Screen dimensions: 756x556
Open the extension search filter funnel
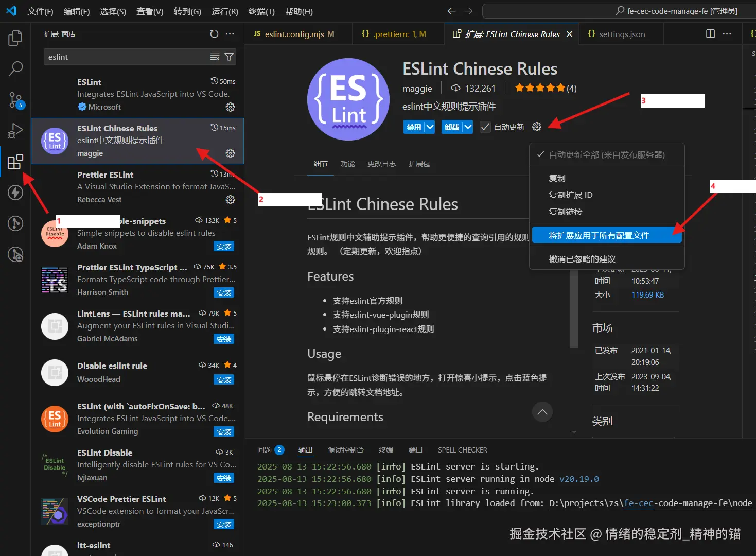click(229, 57)
